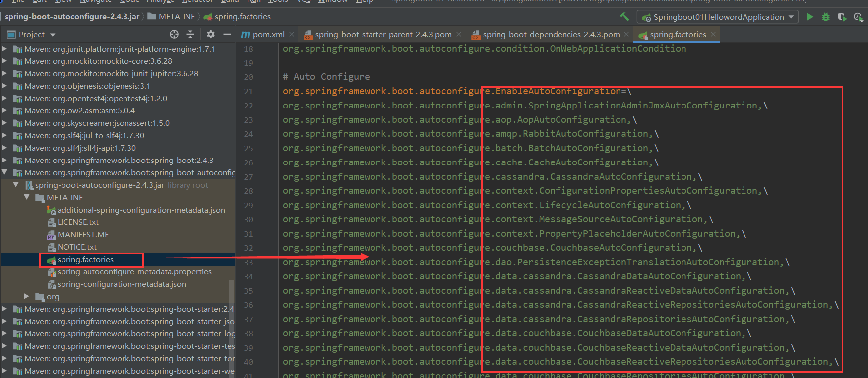Image resolution: width=868 pixels, height=378 pixels.
Task: Select additional-spring-configuration-metadata.json file
Action: pos(141,210)
